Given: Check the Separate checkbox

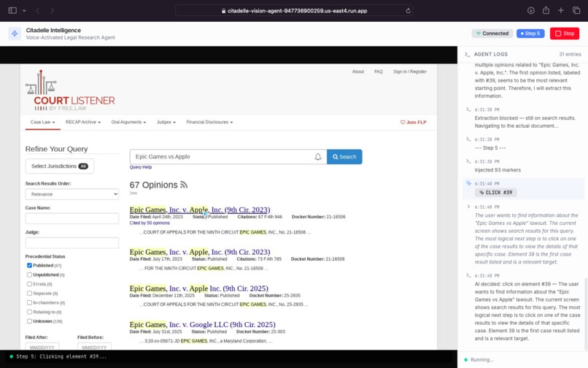Looking at the screenshot, I should [x=29, y=294].
